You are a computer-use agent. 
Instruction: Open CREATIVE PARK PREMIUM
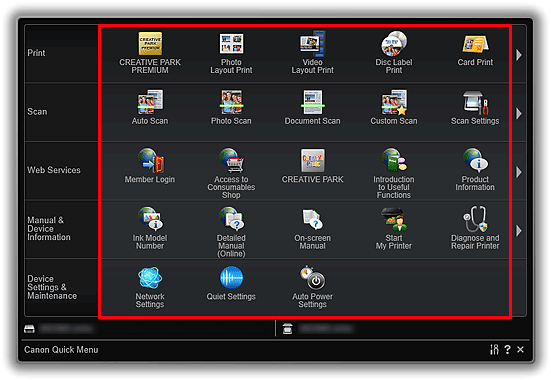(x=150, y=53)
